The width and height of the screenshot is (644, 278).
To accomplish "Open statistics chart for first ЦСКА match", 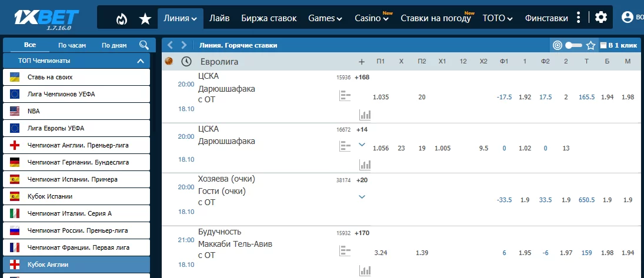I will [365, 115].
